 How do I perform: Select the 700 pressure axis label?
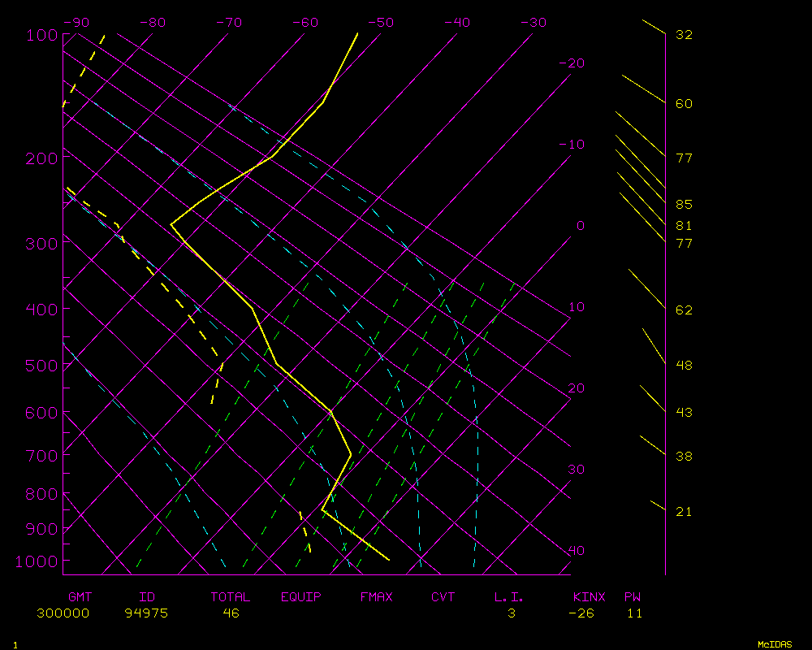point(41,456)
